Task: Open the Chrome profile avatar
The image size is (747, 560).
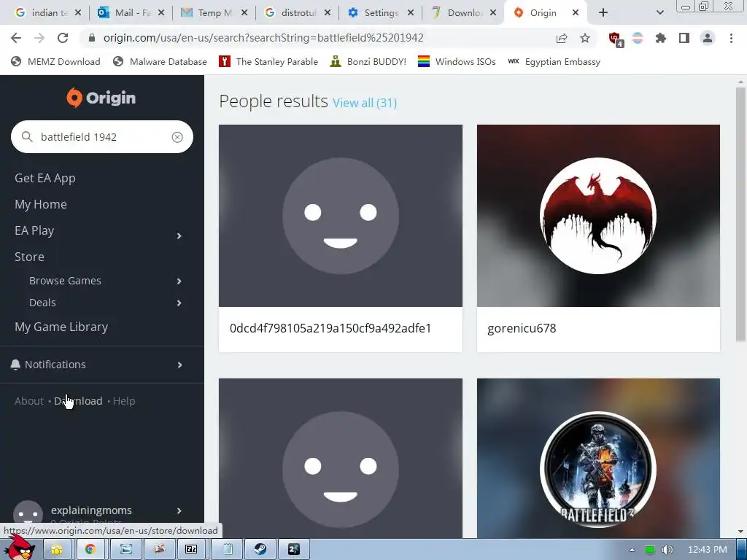Action: click(708, 38)
